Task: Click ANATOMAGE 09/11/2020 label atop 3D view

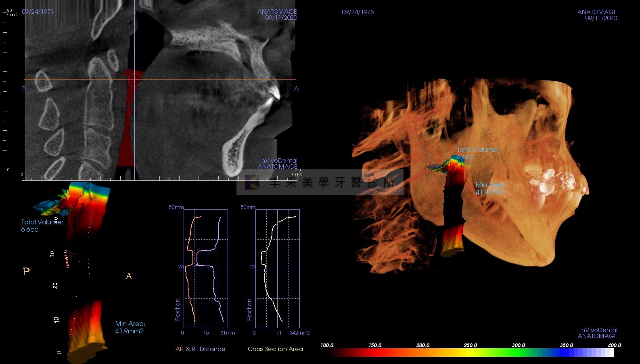Action: 597,15
